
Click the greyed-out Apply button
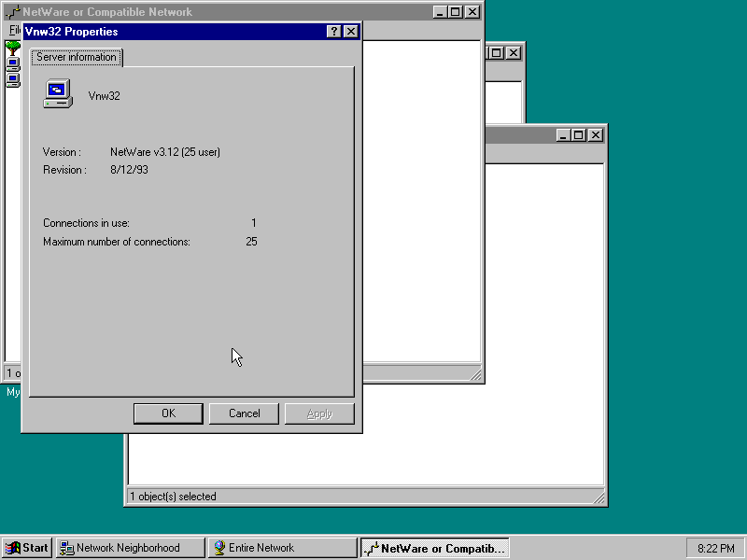point(319,413)
